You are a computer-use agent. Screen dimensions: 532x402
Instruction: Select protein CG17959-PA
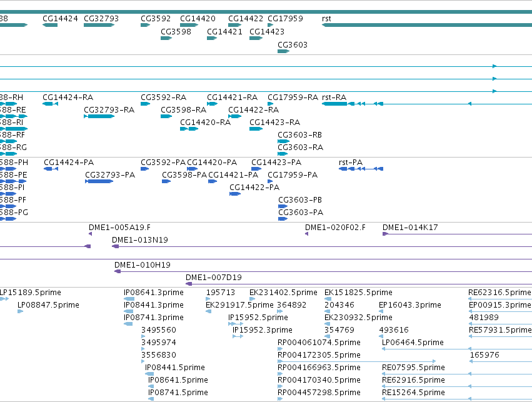tap(293, 175)
